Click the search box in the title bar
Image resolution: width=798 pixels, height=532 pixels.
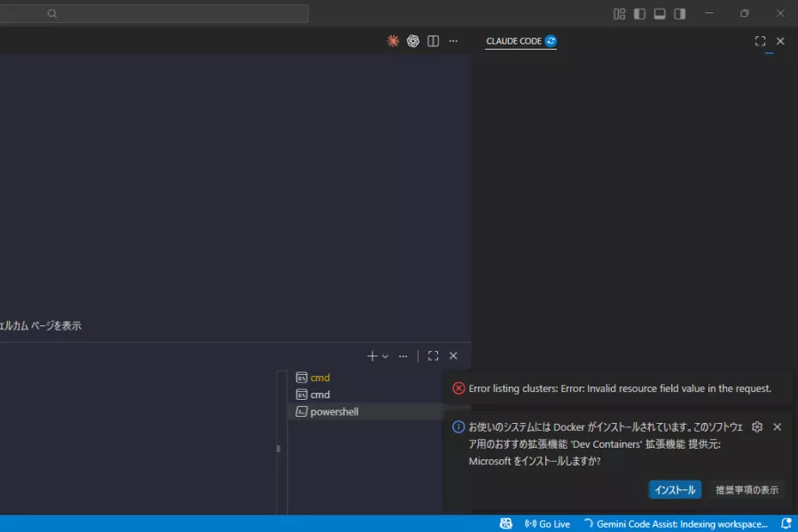click(158, 13)
